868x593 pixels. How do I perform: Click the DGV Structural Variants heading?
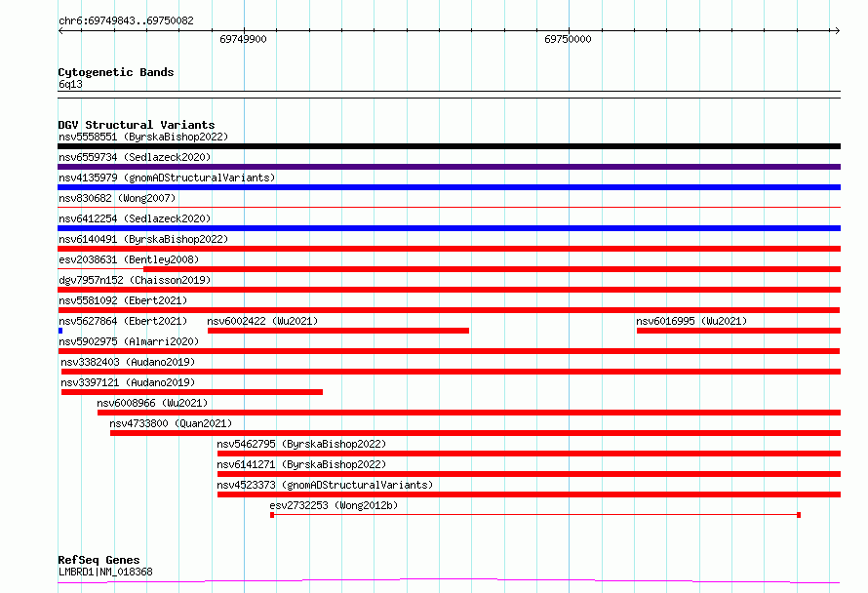click(137, 125)
